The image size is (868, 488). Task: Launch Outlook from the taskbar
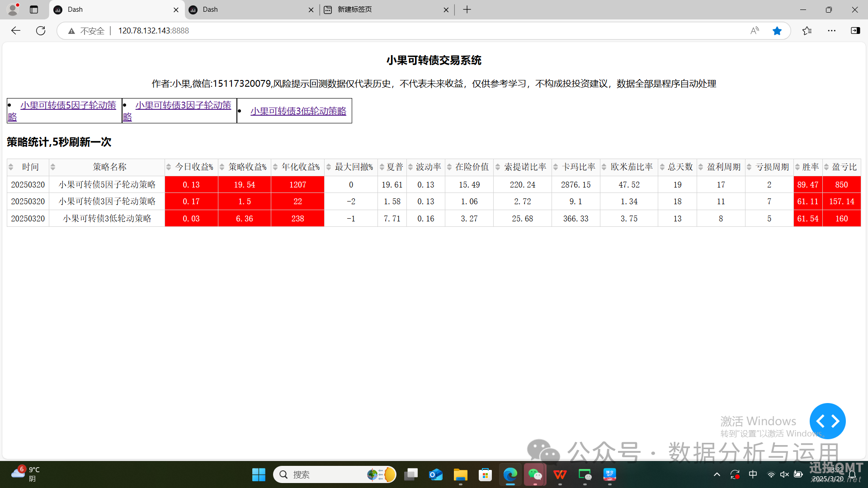pyautogui.click(x=436, y=474)
